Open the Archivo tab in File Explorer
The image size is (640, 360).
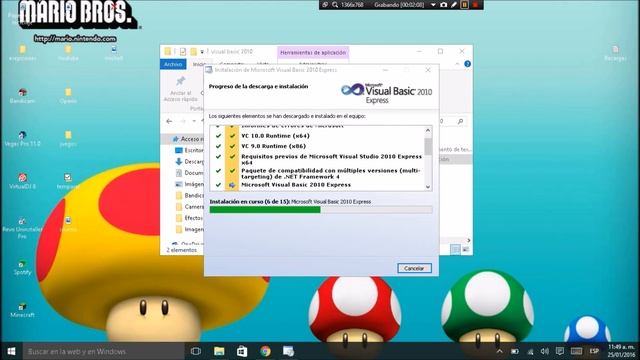point(173,64)
